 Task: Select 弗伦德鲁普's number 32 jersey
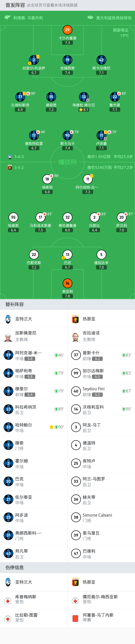(x=67, y=217)
